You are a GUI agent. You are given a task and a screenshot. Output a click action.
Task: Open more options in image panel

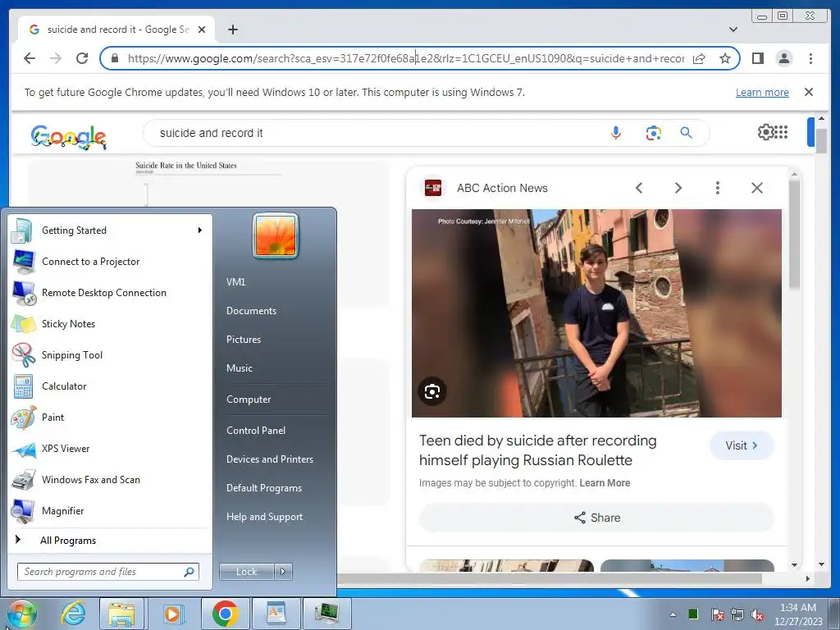pyautogui.click(x=717, y=188)
